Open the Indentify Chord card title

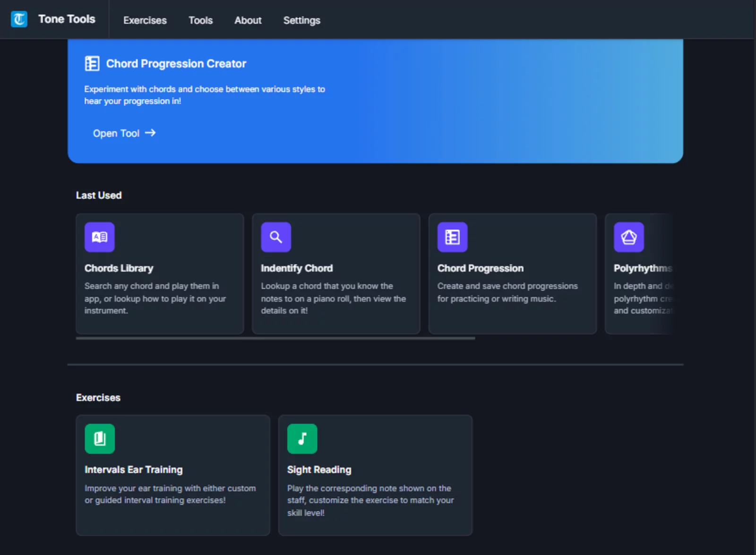coord(297,268)
